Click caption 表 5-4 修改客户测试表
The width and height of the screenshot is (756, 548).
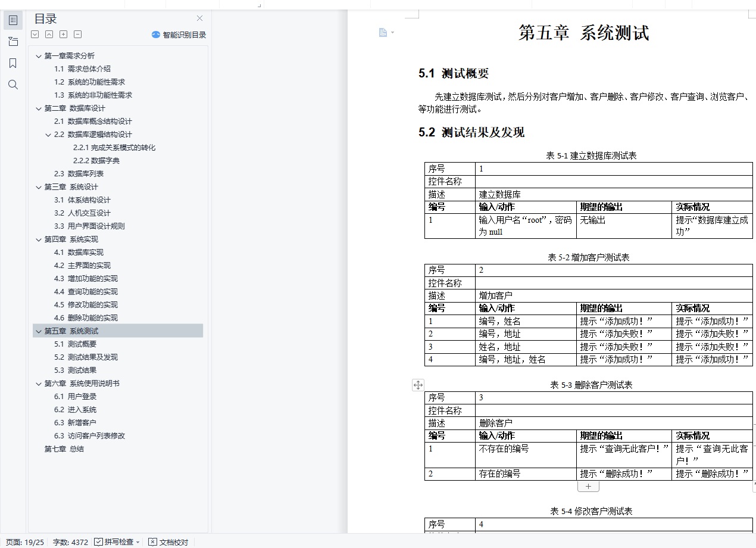[x=591, y=511]
